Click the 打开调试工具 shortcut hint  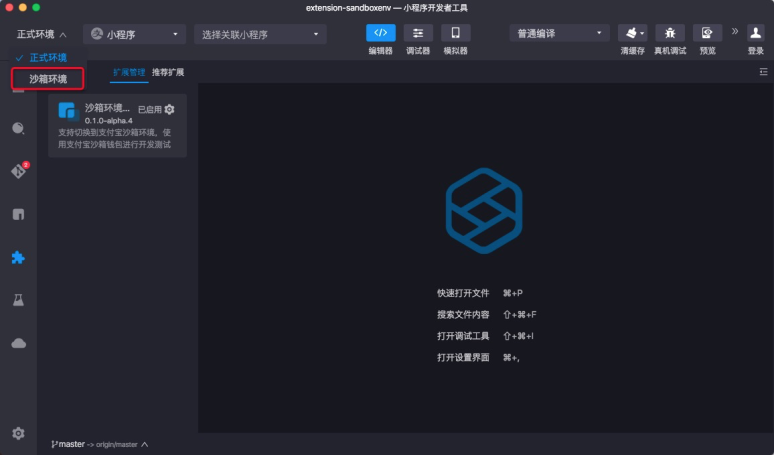click(x=463, y=336)
